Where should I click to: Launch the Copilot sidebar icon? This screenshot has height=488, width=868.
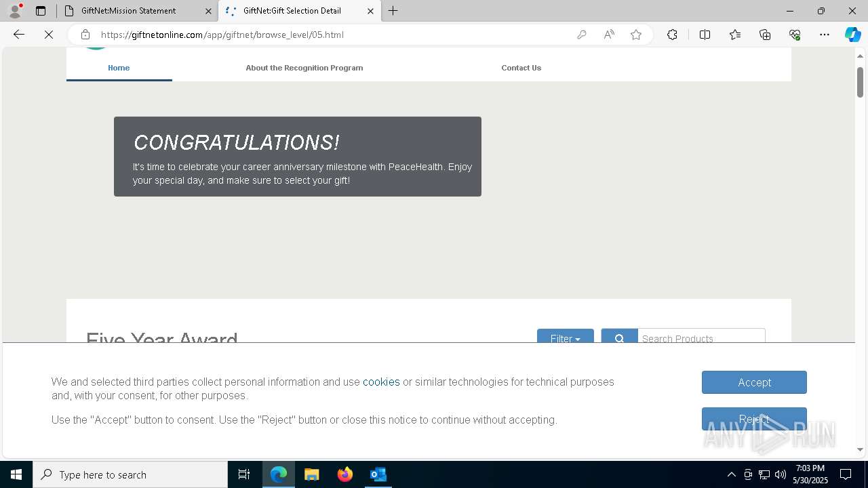point(852,35)
